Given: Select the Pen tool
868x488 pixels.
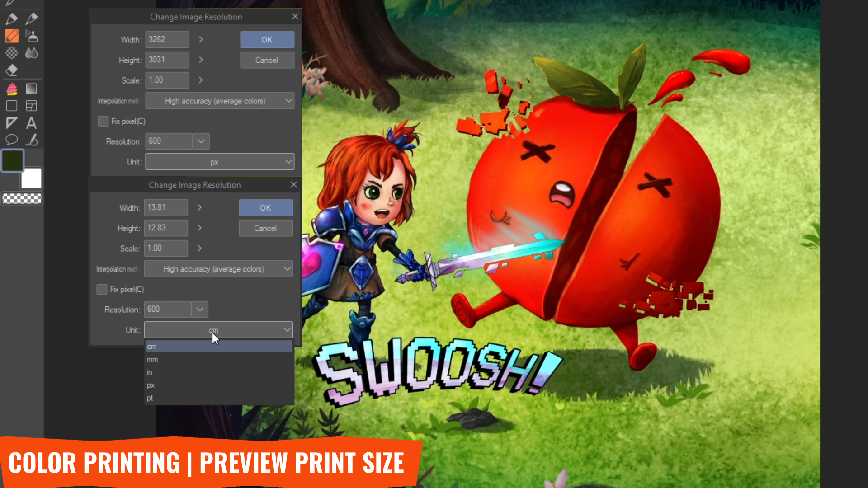Looking at the screenshot, I should (x=12, y=19).
